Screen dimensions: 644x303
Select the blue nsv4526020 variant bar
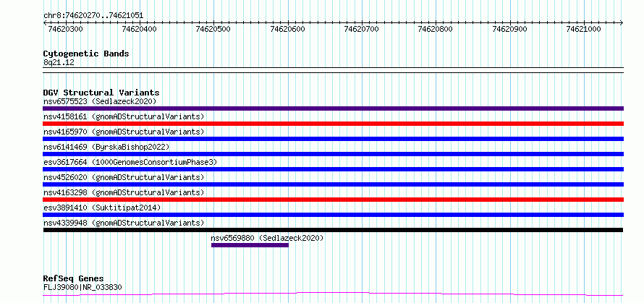[x=333, y=184]
